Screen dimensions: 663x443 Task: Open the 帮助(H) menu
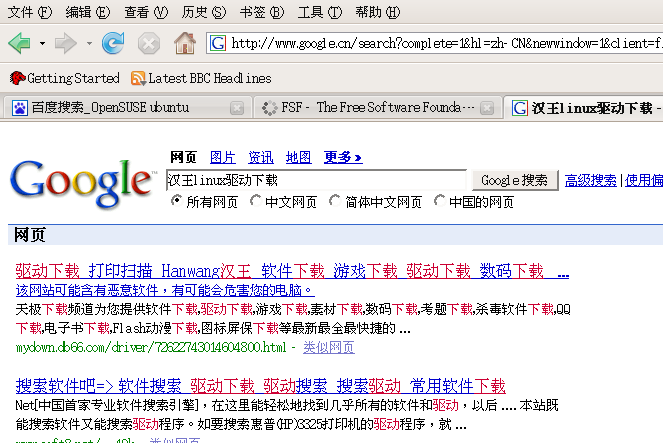click(x=378, y=12)
